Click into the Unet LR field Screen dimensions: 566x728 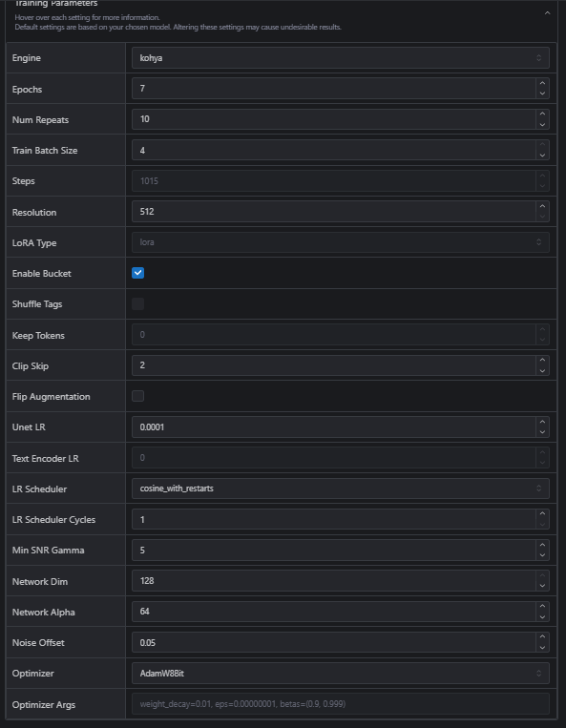coord(334,427)
